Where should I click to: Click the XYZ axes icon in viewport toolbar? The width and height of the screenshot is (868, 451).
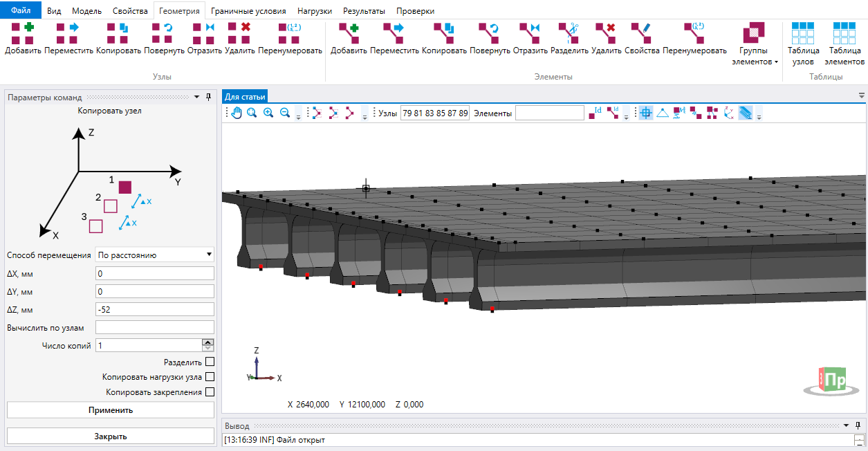point(729,113)
